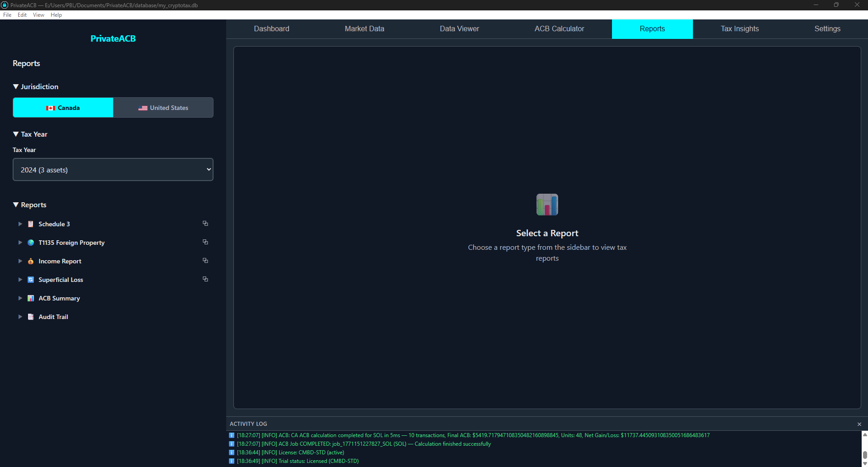Click the Income Report money bag icon
The width and height of the screenshot is (868, 467).
(x=30, y=261)
